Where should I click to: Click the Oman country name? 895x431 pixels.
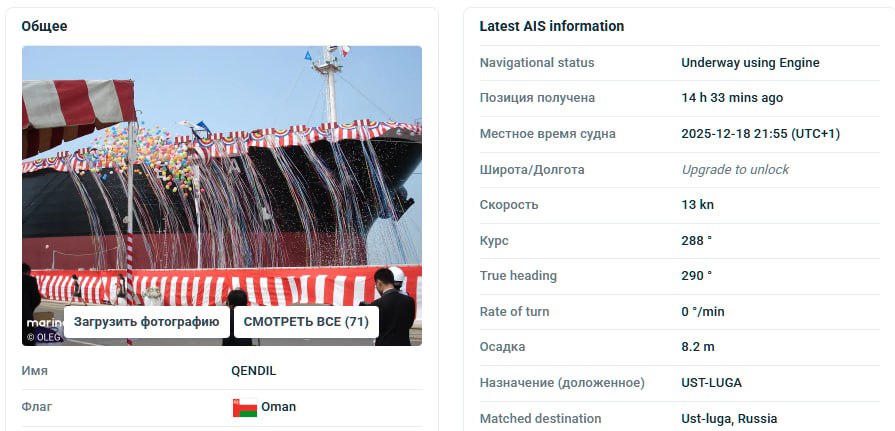click(279, 407)
